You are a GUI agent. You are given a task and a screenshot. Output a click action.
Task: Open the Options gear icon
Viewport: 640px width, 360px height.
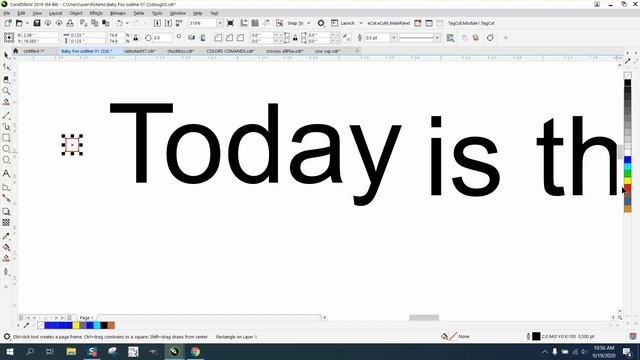pyautogui.click(x=321, y=23)
